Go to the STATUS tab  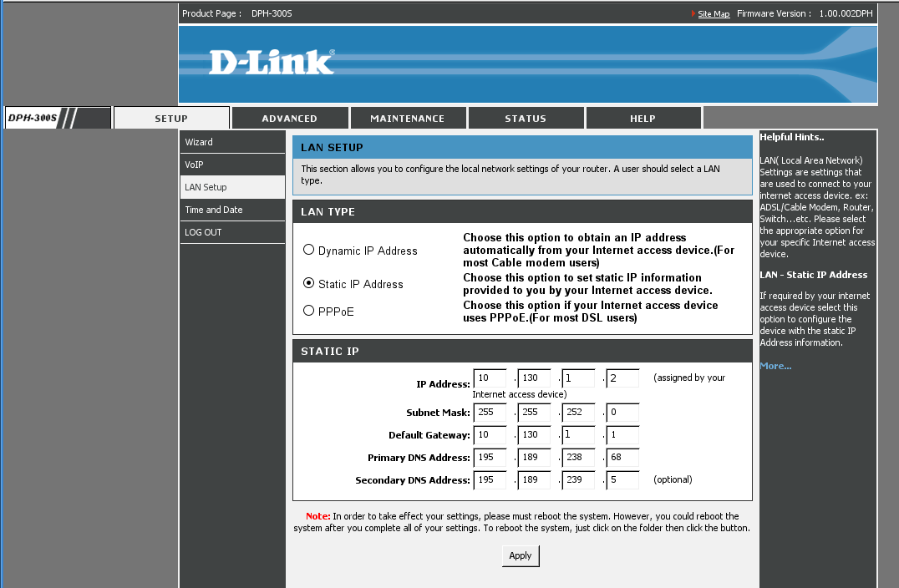525,119
